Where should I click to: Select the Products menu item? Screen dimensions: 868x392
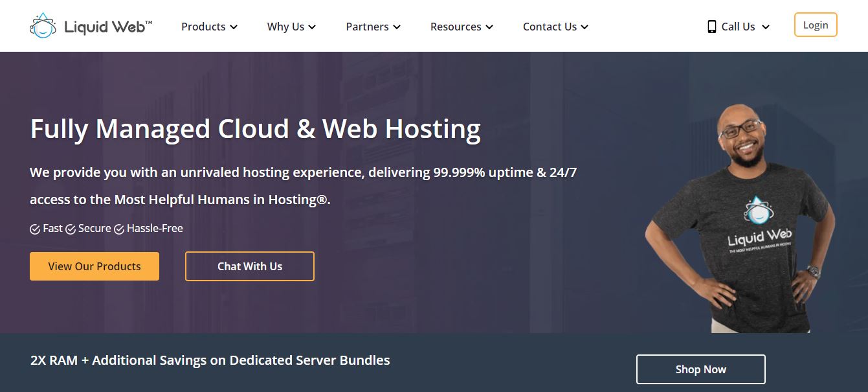[x=203, y=27]
